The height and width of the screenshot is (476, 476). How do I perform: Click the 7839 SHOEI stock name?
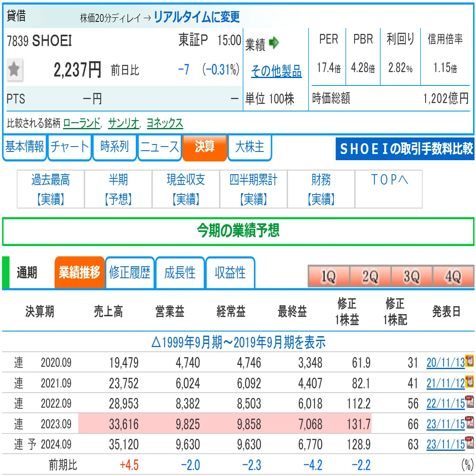(40, 41)
